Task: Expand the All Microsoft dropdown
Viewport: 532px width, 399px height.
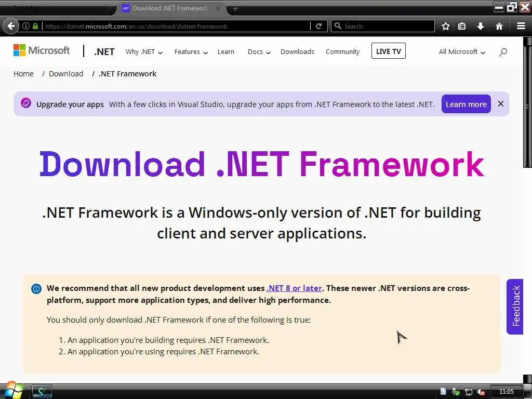Action: (462, 52)
